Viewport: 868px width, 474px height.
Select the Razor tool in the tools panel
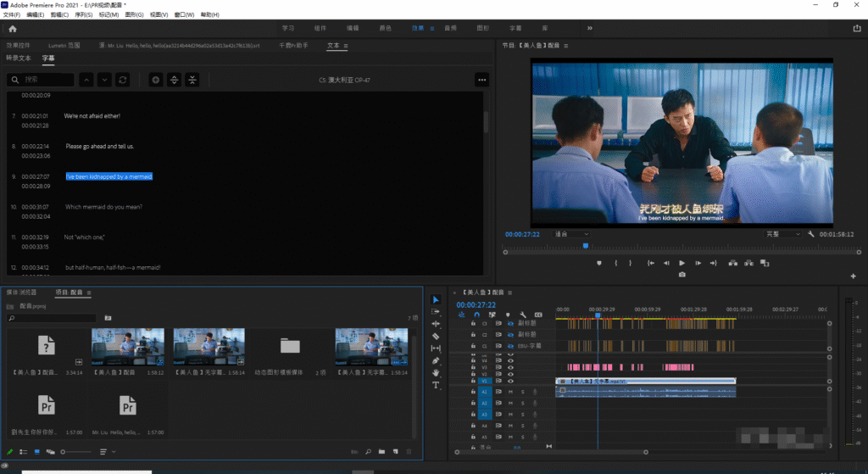tap(436, 336)
